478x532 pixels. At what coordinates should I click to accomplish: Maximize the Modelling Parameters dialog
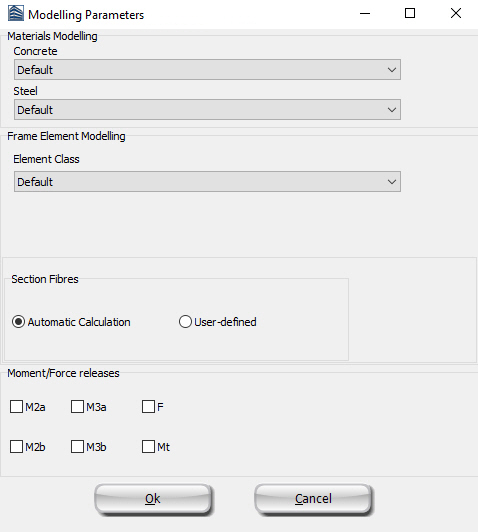(x=410, y=14)
